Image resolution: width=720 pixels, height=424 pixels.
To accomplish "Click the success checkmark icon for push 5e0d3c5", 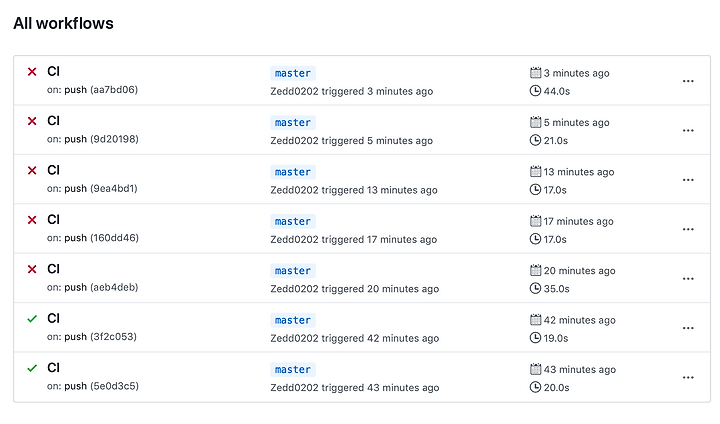I will [32, 368].
